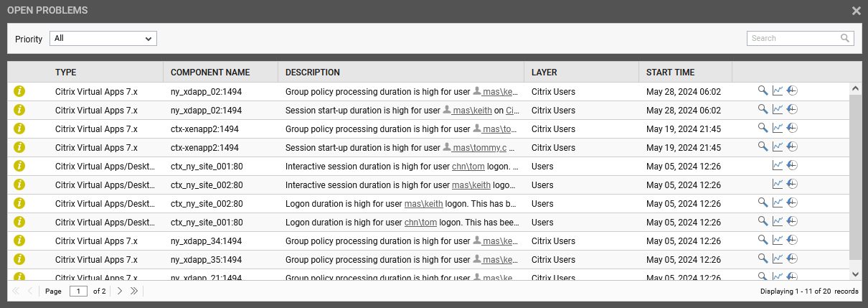The width and height of the screenshot is (868, 308).
Task: Go to the next page of records
Action: coord(120,291)
